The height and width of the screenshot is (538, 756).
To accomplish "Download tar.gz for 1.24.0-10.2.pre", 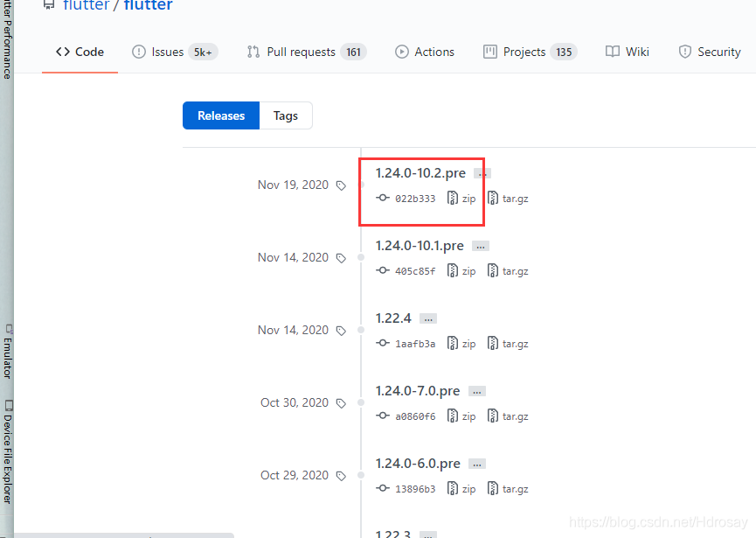I will (508, 199).
